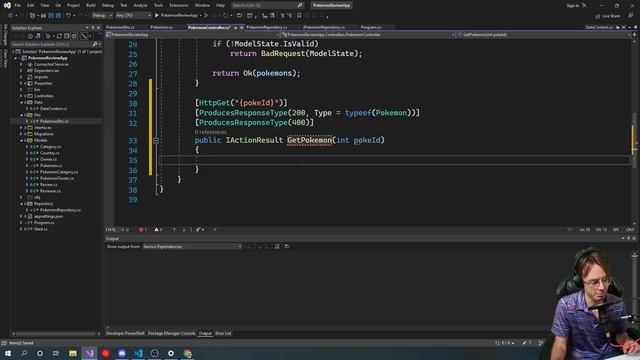
Task: Select Pokemon.cs in Models folder
Action: 51,166
